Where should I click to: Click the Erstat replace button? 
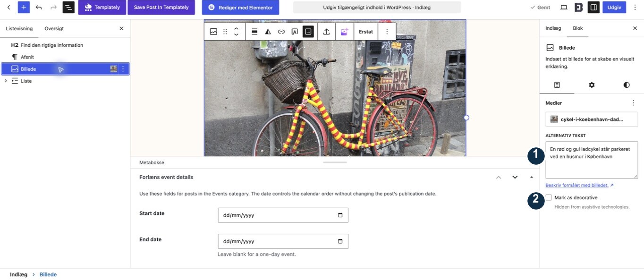[x=366, y=32]
